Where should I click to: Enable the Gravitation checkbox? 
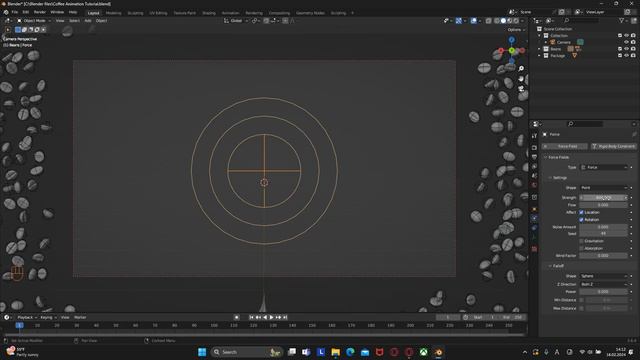[581, 241]
